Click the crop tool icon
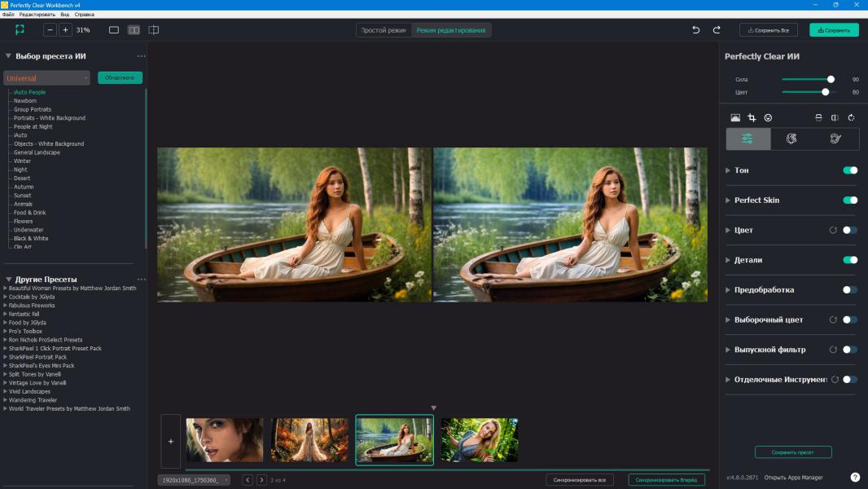 [x=752, y=117]
